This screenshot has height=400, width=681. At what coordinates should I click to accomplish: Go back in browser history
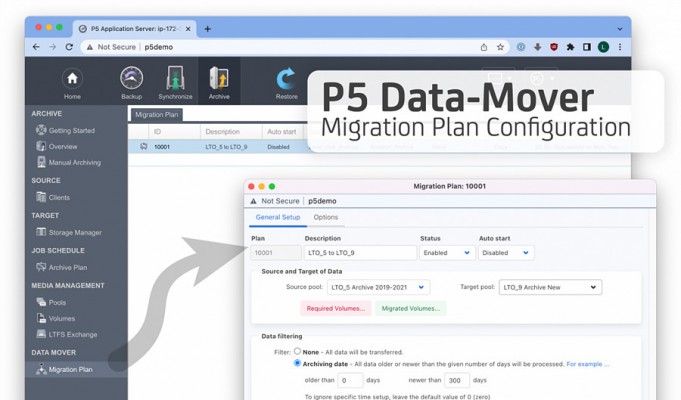pos(36,47)
